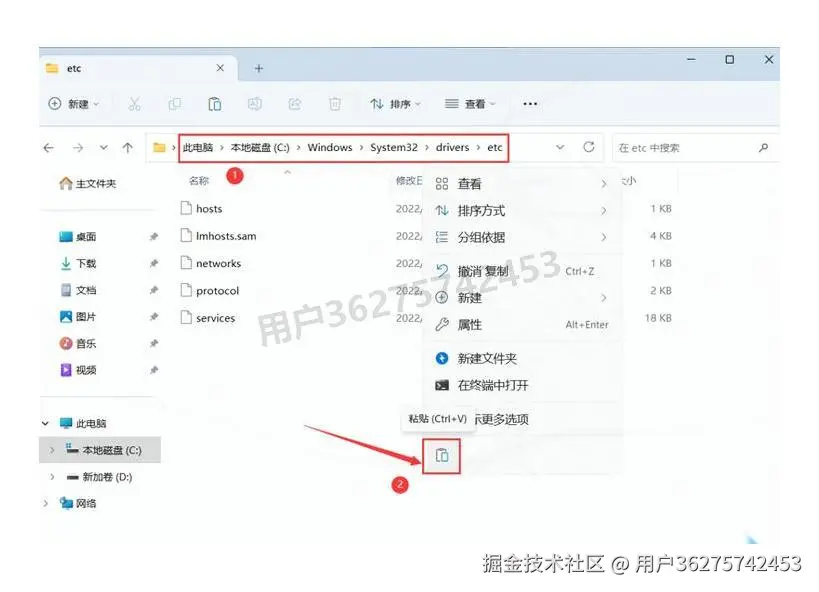Select the Rename icon on the toolbar

255,103
